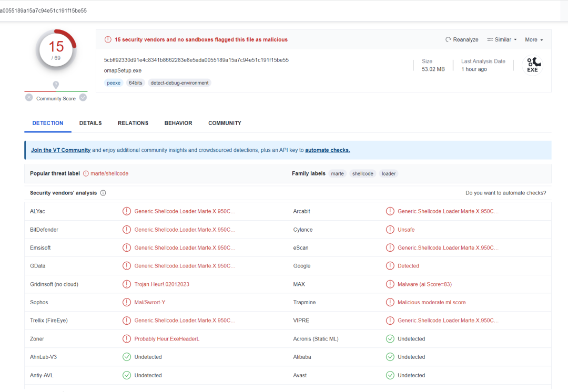Click the Reanalyze refresh icon

click(448, 39)
